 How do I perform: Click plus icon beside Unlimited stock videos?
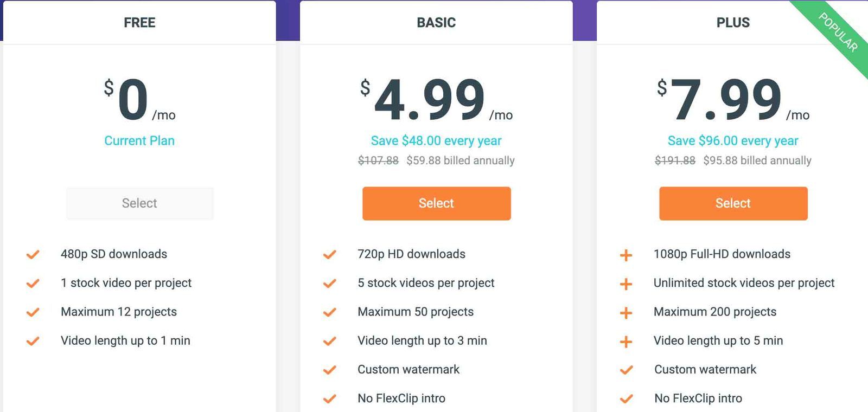pyautogui.click(x=626, y=284)
